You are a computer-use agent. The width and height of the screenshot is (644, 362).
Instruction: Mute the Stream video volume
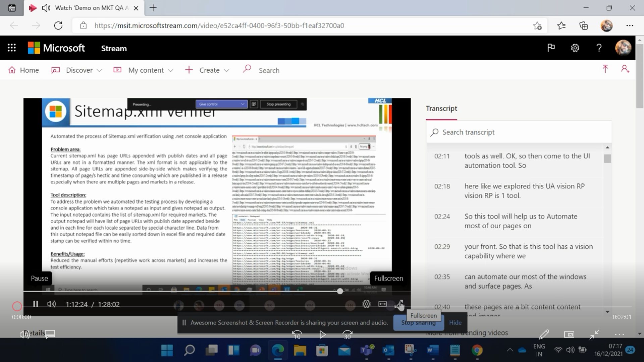click(x=51, y=304)
